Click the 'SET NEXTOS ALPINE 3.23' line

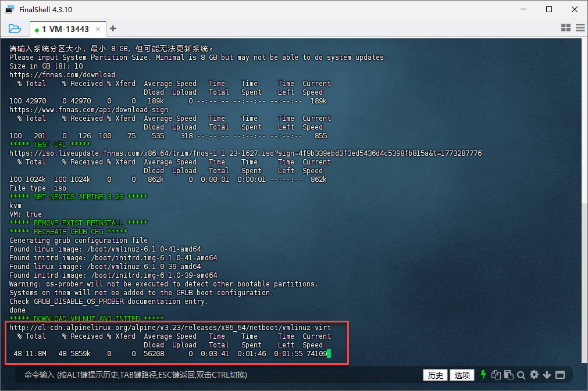coord(79,196)
